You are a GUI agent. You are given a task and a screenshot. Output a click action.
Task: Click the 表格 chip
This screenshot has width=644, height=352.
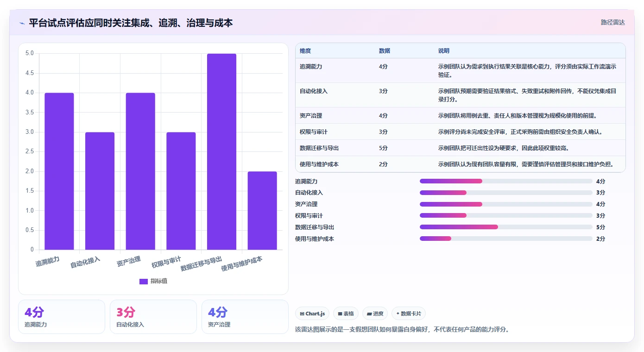pyautogui.click(x=346, y=314)
